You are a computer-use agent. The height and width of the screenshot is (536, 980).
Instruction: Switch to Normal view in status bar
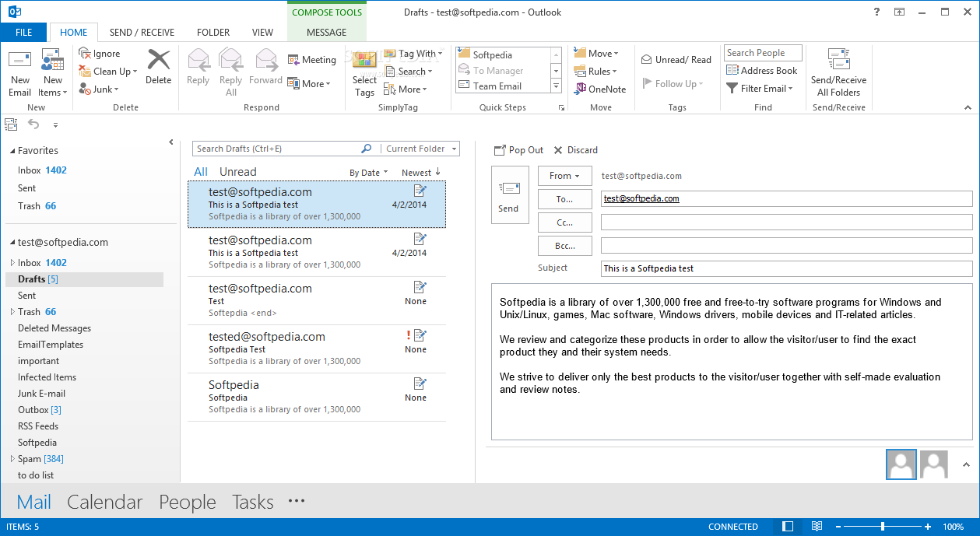click(788, 527)
